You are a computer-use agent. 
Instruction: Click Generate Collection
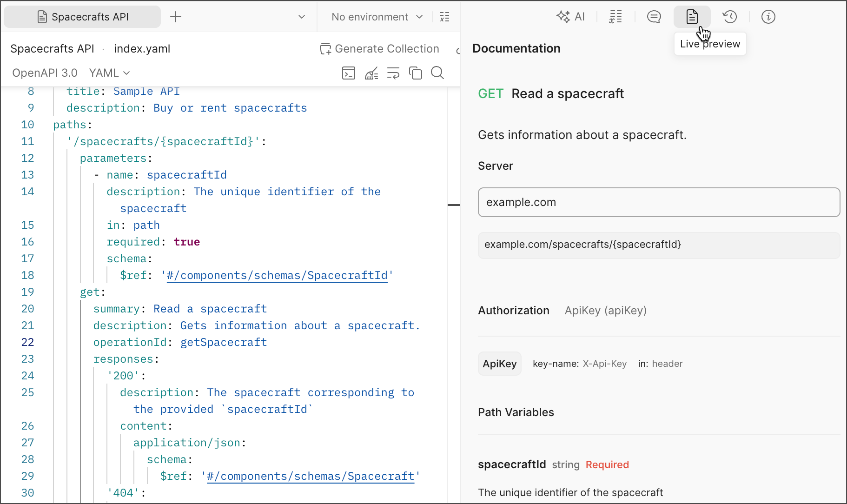[379, 49]
